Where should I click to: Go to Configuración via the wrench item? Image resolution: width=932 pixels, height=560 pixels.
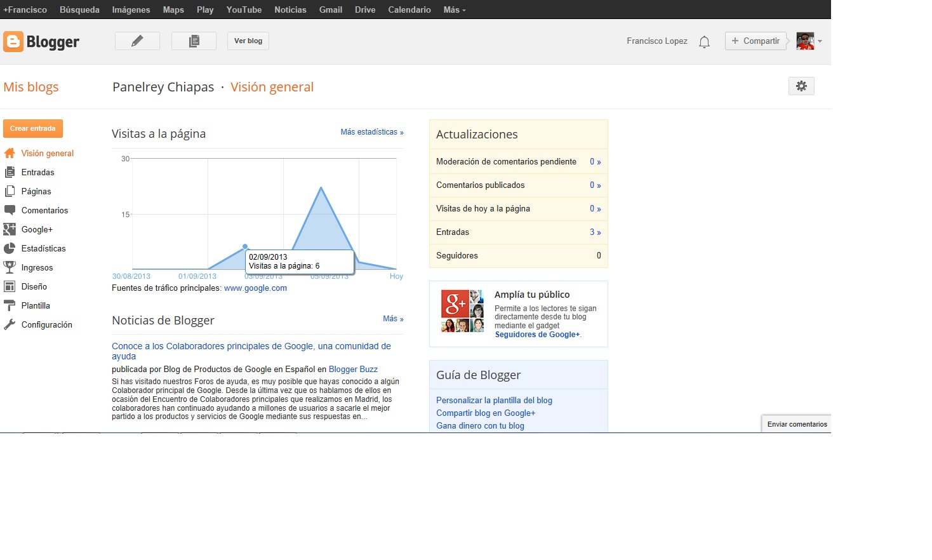(x=46, y=324)
